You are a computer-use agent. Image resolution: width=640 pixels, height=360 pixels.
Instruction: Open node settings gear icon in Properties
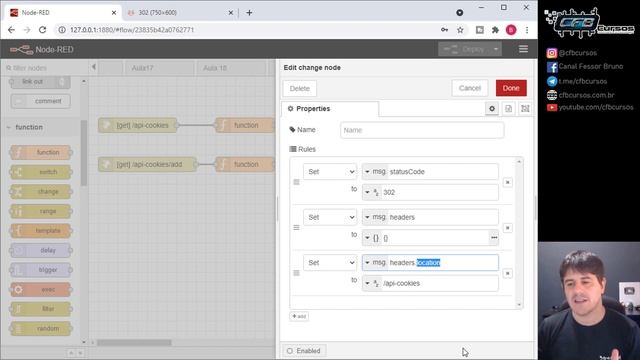pos(492,109)
